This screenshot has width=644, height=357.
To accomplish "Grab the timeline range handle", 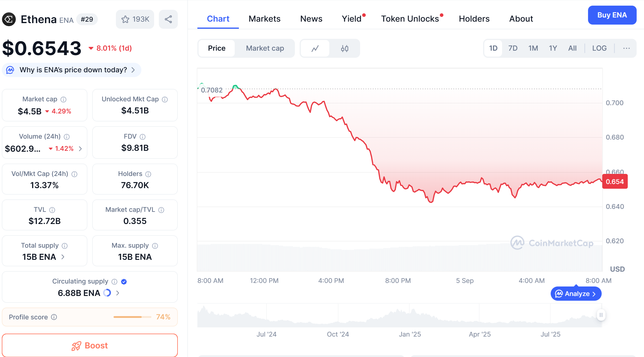I will [601, 315].
